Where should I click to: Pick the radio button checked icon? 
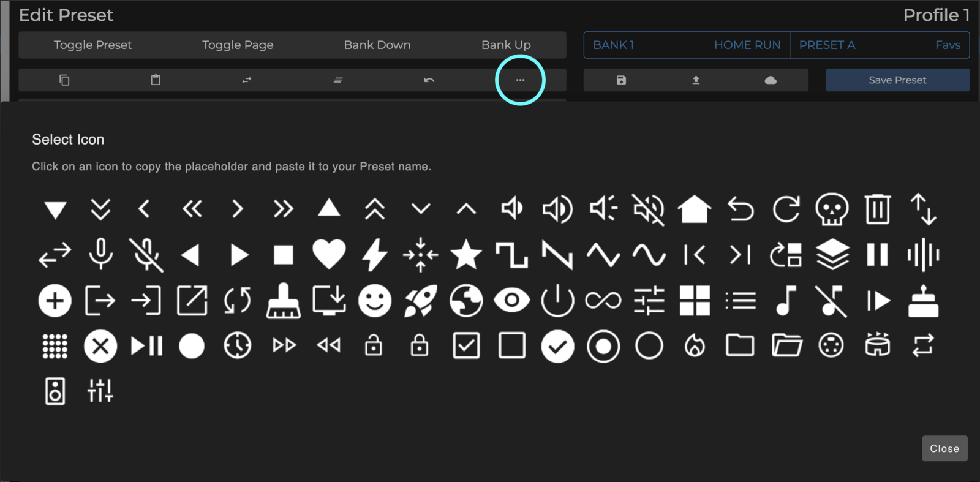603,346
